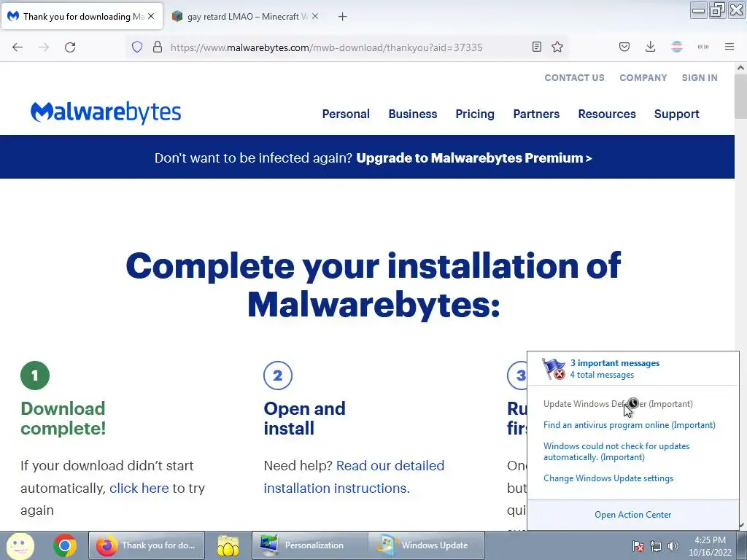The image size is (747, 560).
Task: Launch Chrome from the taskbar
Action: (x=65, y=545)
